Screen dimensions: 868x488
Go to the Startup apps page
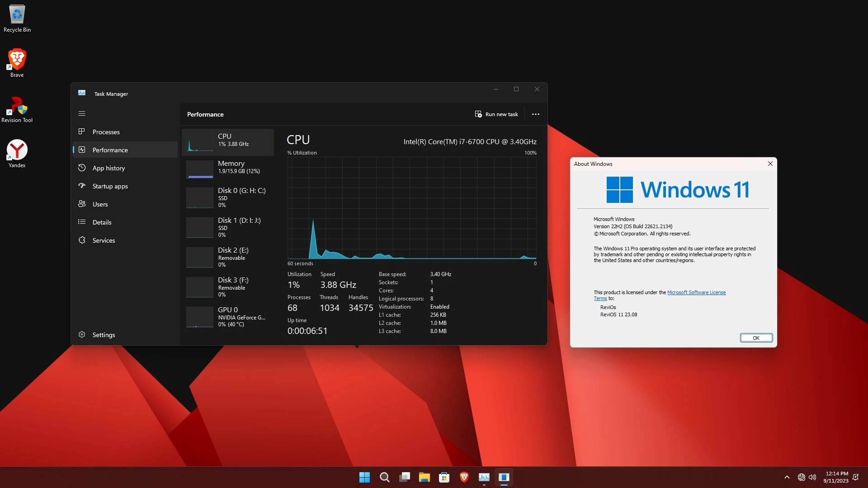tap(110, 186)
